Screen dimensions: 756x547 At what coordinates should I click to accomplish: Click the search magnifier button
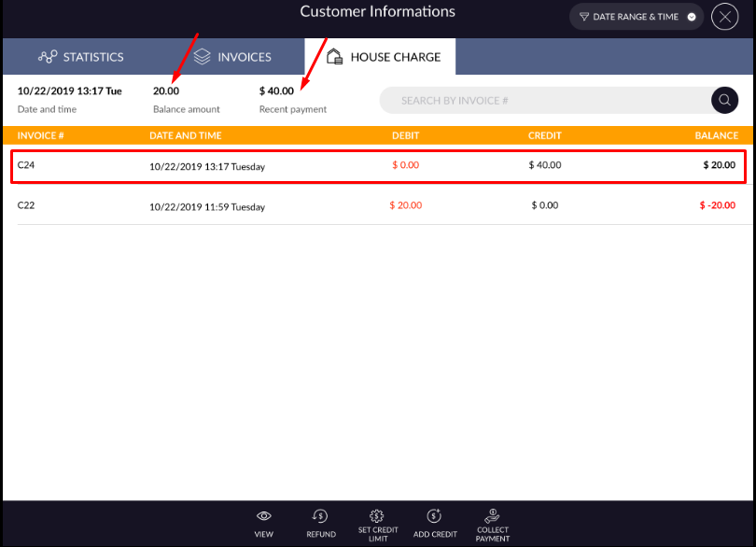(724, 101)
